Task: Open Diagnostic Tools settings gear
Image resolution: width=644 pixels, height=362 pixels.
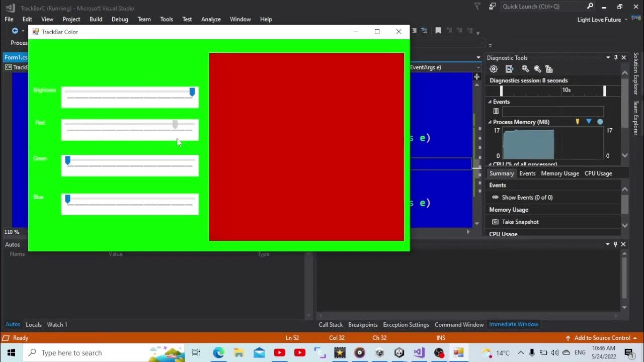Action: pos(494,69)
